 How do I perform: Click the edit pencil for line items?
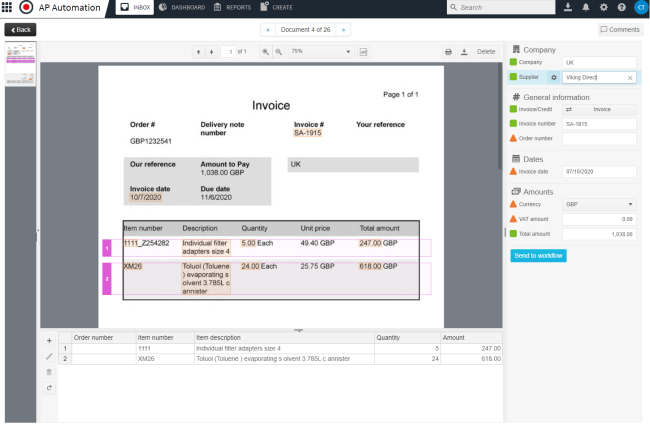pos(49,356)
